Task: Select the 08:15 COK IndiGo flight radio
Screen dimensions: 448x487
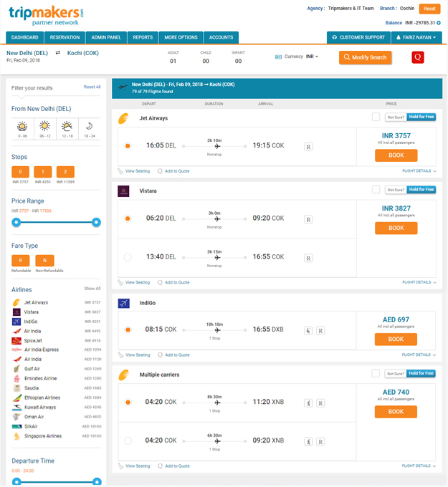Action: click(128, 329)
